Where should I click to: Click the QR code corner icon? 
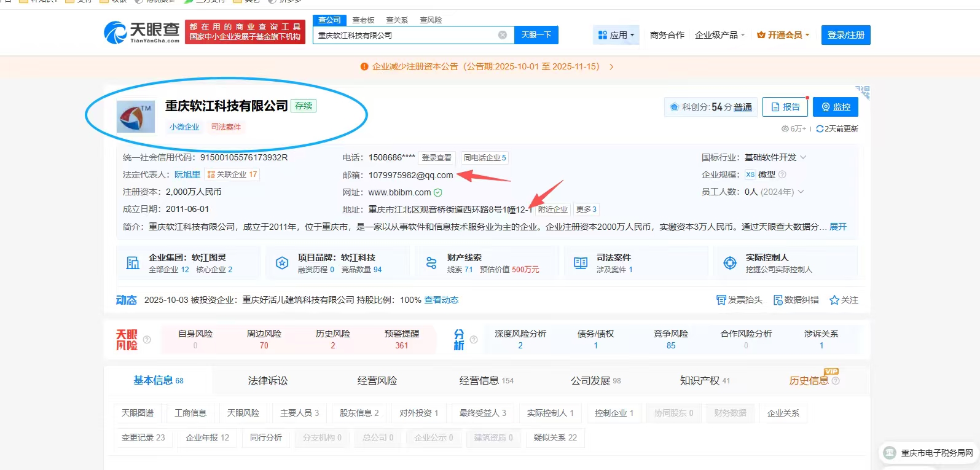[x=863, y=93]
